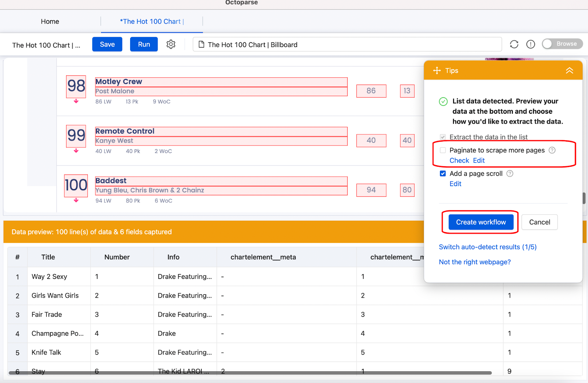This screenshot has height=383, width=588.
Task: Open the task settings gear icon
Action: pos(171,45)
